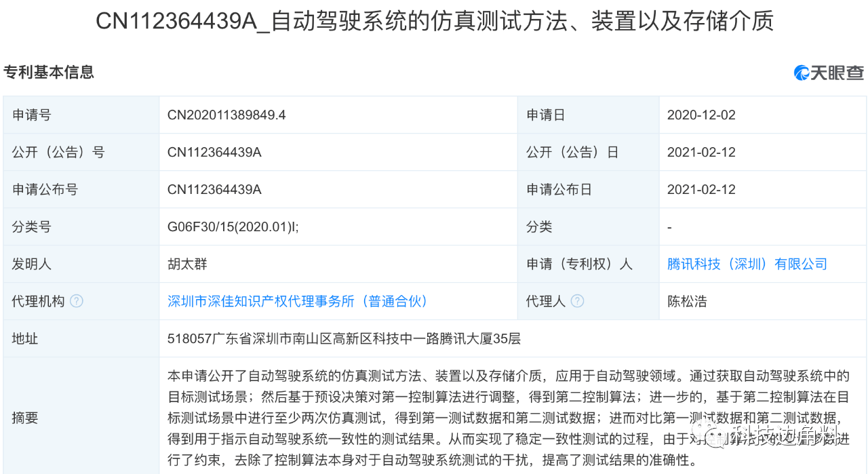Click the 代理机构 label text
868x474 pixels.
pyautogui.click(x=39, y=301)
